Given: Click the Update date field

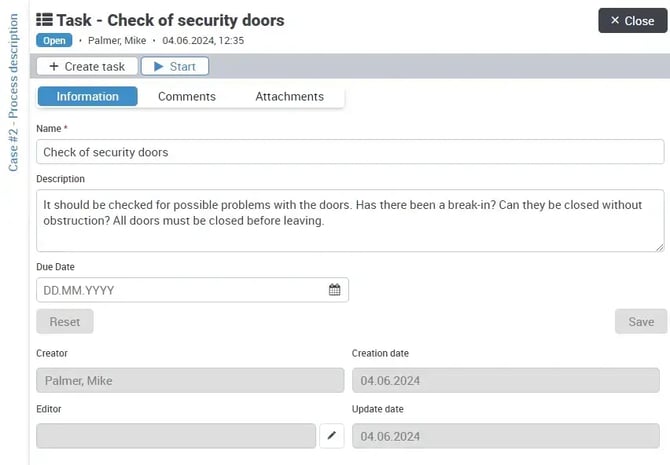Looking at the screenshot, I should coord(505,436).
